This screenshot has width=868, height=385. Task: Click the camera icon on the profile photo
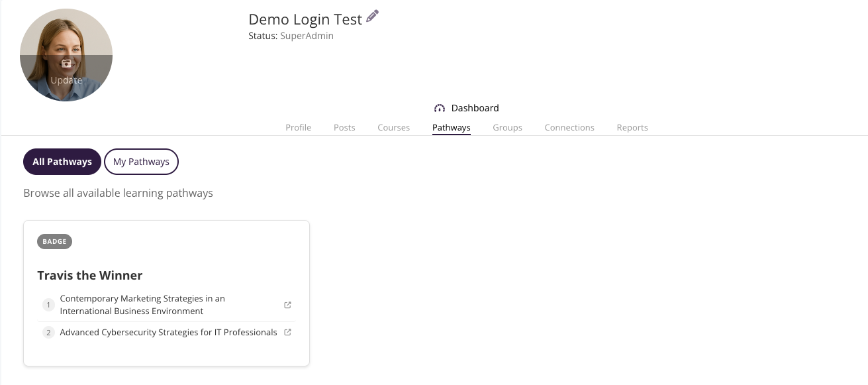click(x=66, y=64)
